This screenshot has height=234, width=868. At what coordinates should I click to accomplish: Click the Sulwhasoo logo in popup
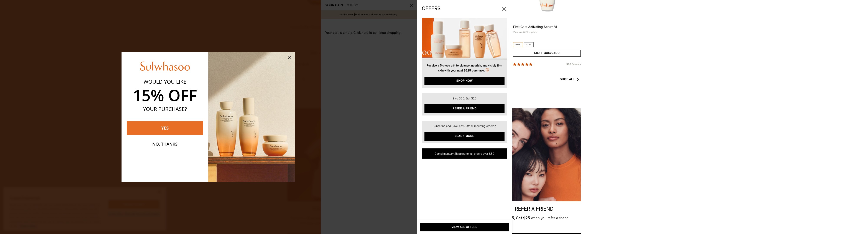coord(165,66)
